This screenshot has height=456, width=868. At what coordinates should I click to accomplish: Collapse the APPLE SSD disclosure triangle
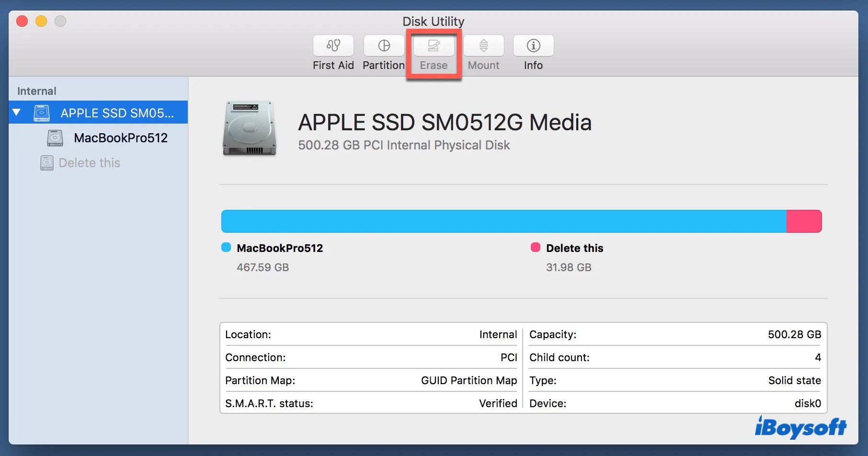[x=16, y=113]
